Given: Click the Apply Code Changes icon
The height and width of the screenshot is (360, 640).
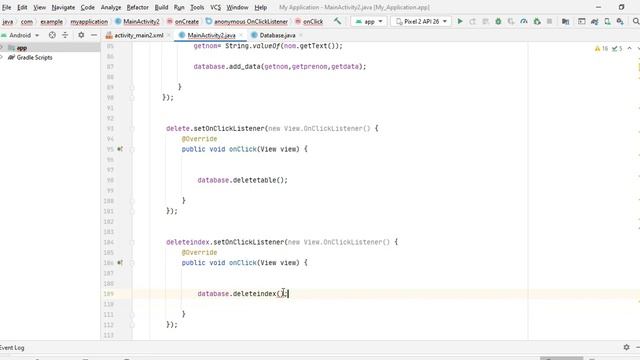Looking at the screenshot, I should pyautogui.click(x=485, y=21).
